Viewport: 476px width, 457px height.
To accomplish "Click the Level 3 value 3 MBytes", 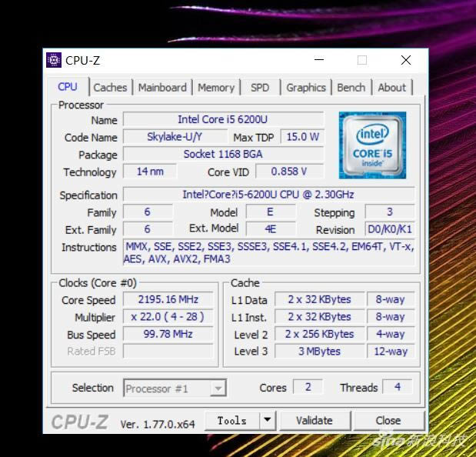I will tap(319, 351).
